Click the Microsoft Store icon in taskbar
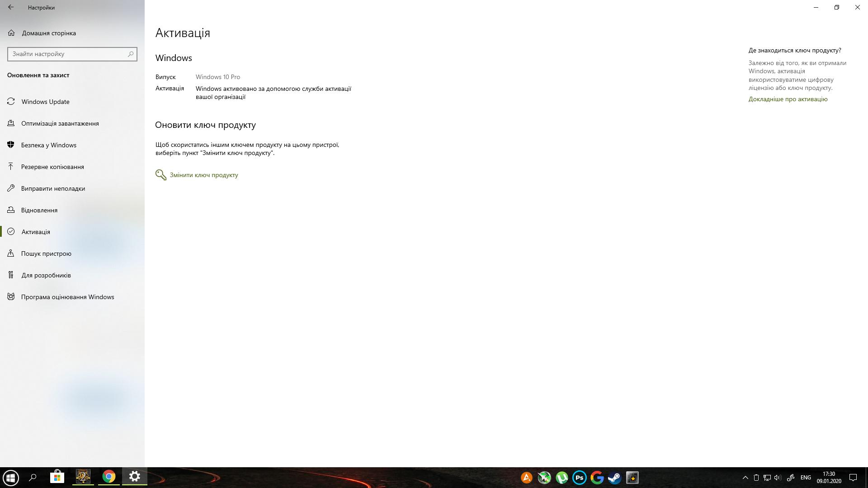 pos(58,477)
